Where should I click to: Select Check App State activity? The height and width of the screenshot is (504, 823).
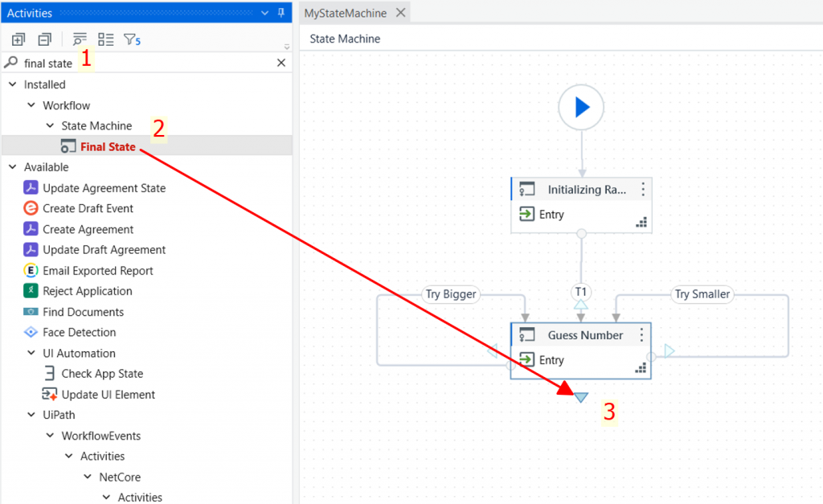coord(102,374)
